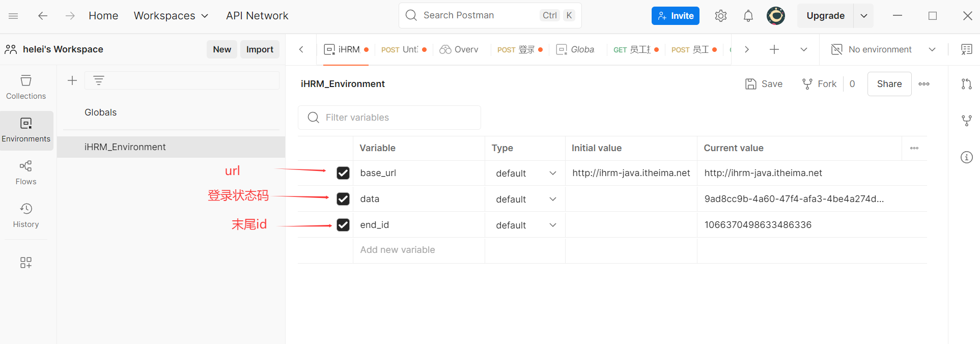The width and height of the screenshot is (980, 344).
Task: Open the notifications bell
Action: point(748,16)
